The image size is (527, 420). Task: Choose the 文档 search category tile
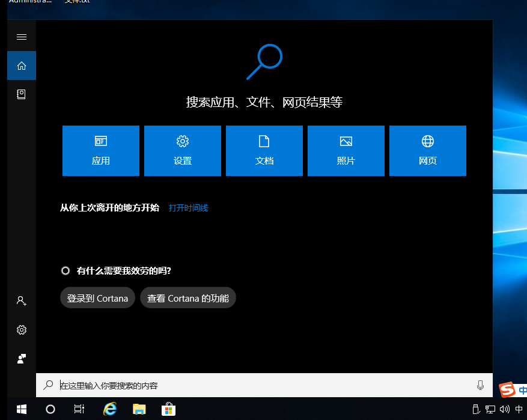point(264,151)
